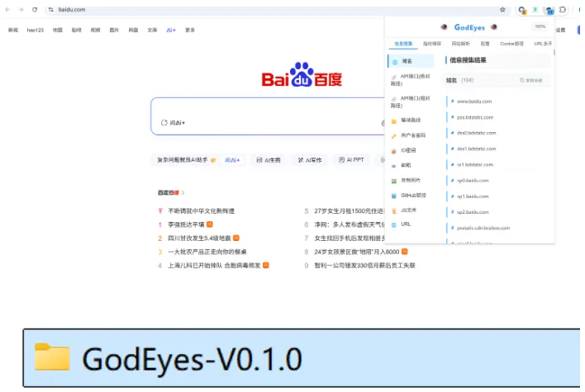Click the link icon next to API接口(绝对路径)
The image size is (585, 392).
(393, 77)
